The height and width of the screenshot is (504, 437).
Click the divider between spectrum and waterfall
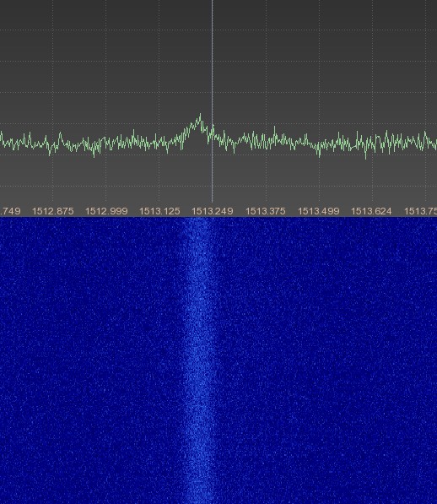tap(218, 217)
